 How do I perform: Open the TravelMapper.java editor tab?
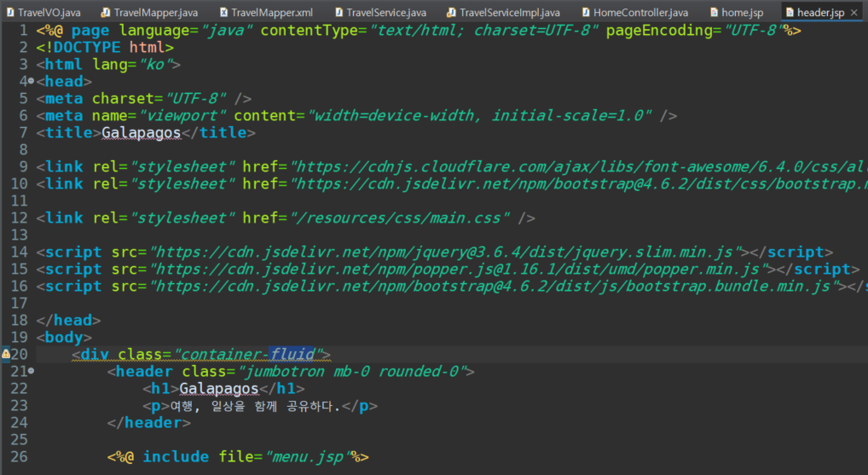(x=149, y=12)
